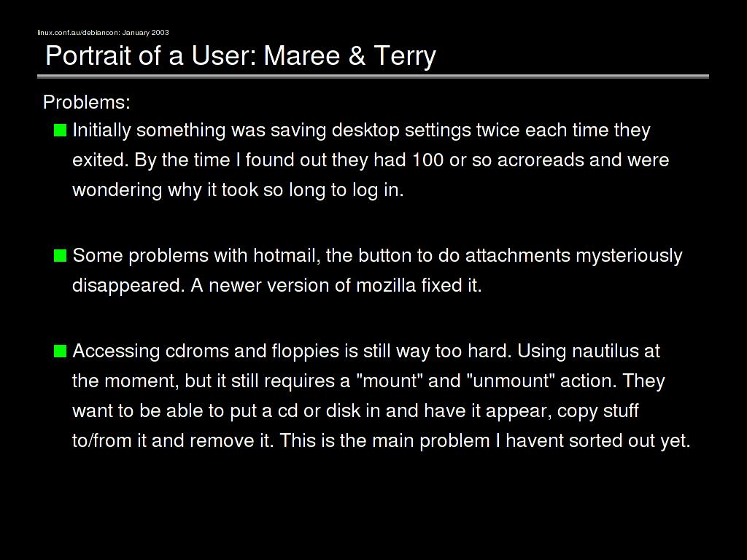Click the green bullet beside "Initially something"
Image resolution: width=747 pixels, height=560 pixels.
60,131
